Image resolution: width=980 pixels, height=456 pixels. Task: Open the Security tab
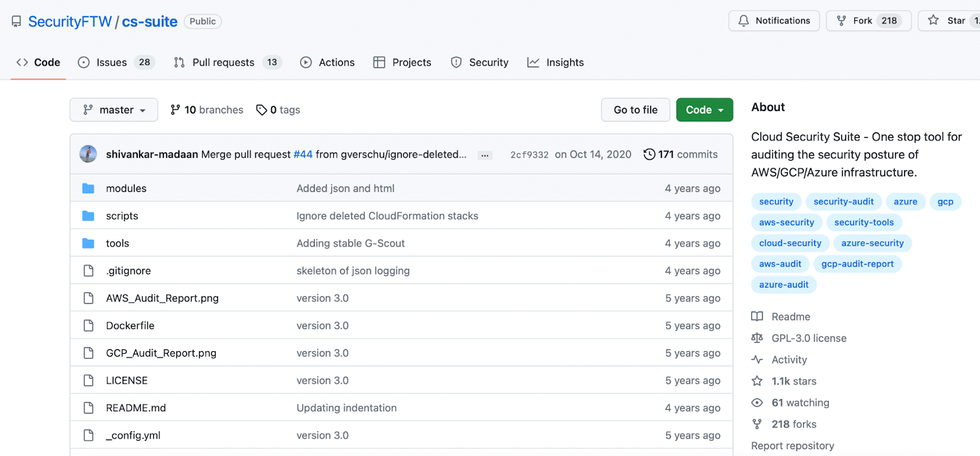click(x=480, y=63)
